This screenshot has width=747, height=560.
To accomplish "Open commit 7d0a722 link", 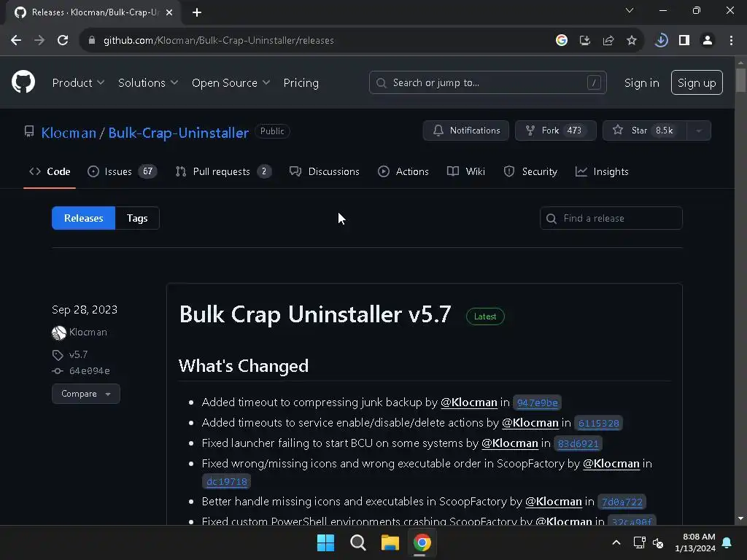I will 622,502.
